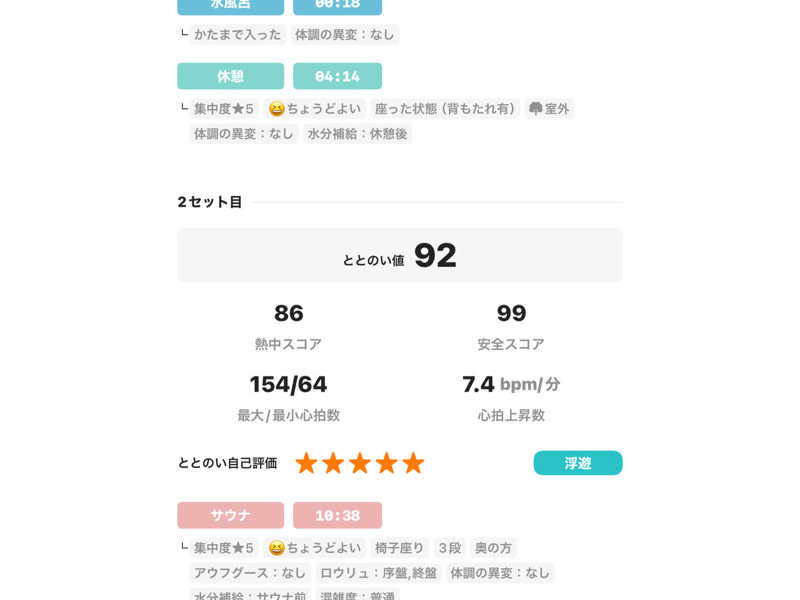
Task: Click the tree icon beside 室外
Action: pyautogui.click(x=535, y=109)
